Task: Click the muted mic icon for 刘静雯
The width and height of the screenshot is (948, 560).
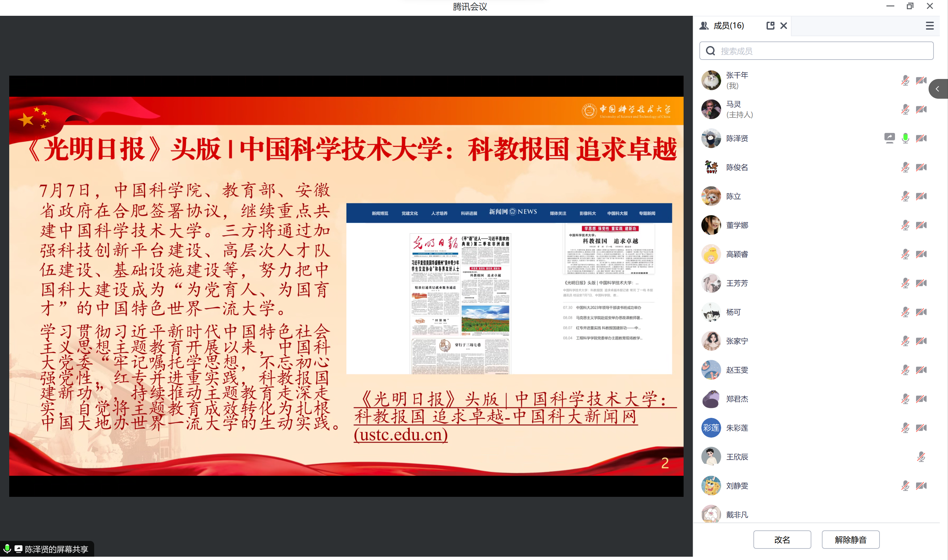Action: click(x=905, y=486)
